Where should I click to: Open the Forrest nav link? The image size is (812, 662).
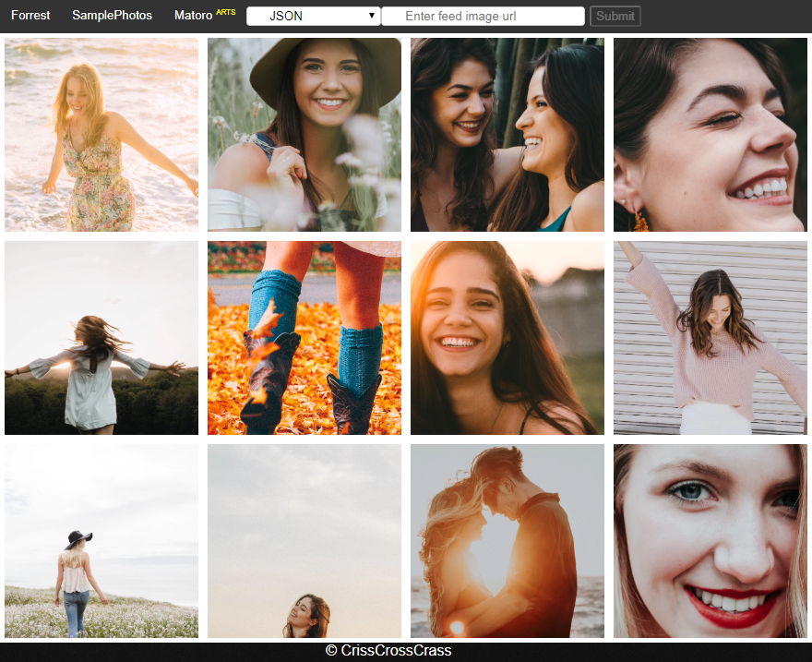30,16
